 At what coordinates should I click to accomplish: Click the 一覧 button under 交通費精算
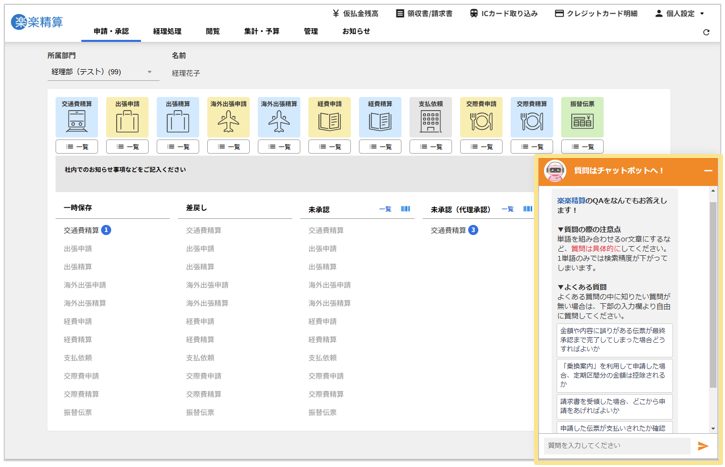(x=77, y=147)
